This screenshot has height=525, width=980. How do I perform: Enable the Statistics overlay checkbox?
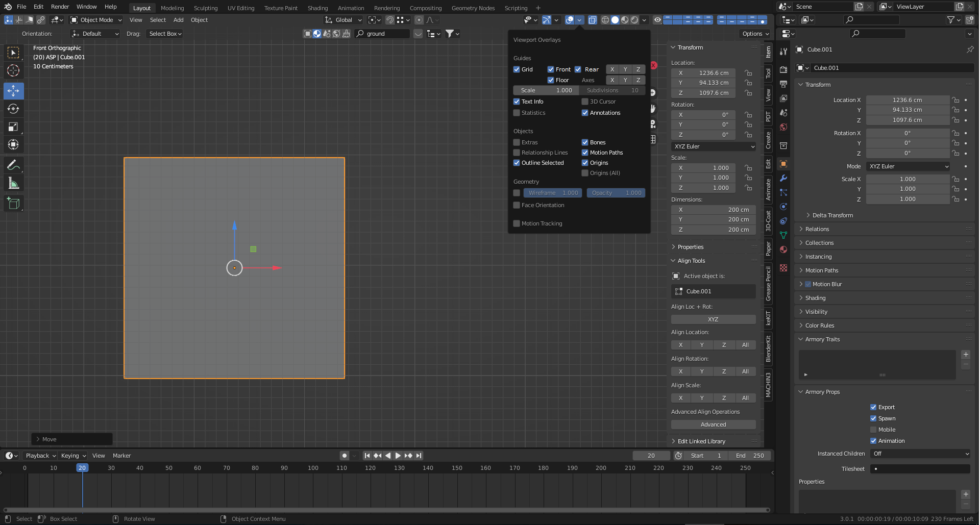click(x=517, y=113)
